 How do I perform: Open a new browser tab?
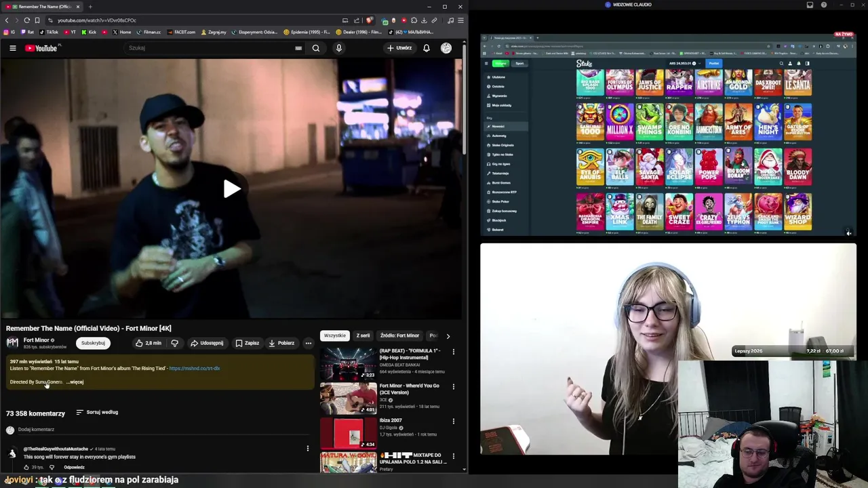(x=90, y=7)
